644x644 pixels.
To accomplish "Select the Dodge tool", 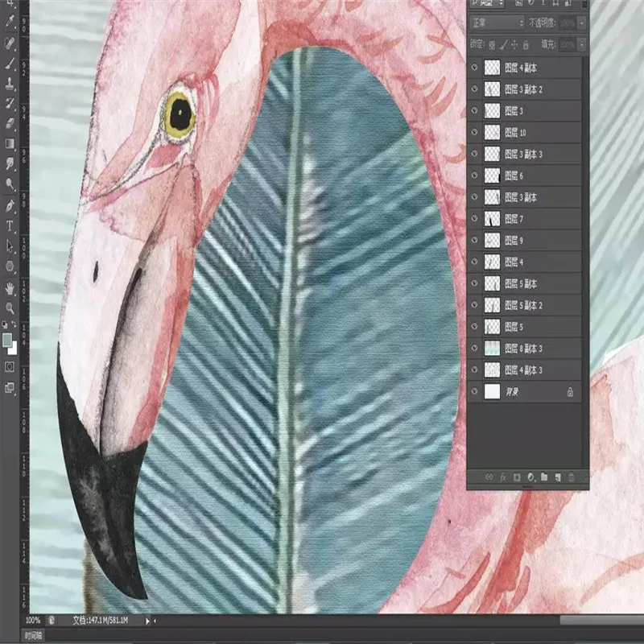I will [x=10, y=184].
